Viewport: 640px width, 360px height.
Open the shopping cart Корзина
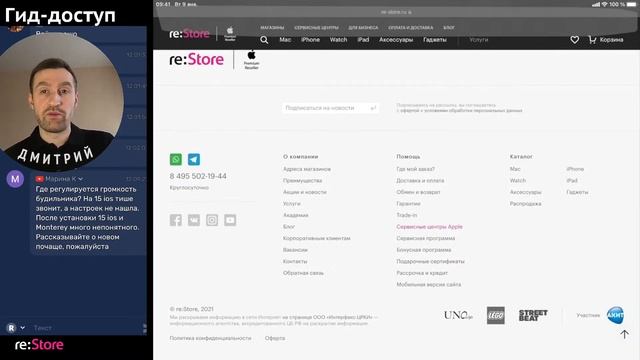point(606,40)
